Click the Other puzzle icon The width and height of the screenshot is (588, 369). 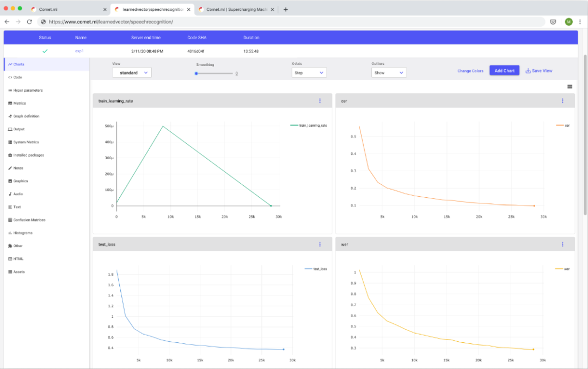click(x=10, y=246)
